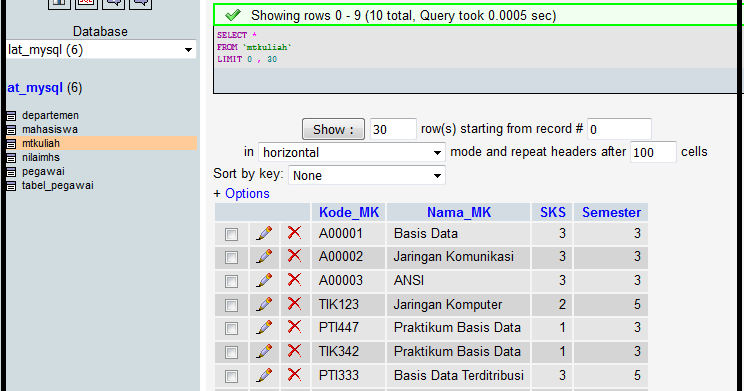
Task: Click the Basis Data Terditribusi cell
Action: 459,375
